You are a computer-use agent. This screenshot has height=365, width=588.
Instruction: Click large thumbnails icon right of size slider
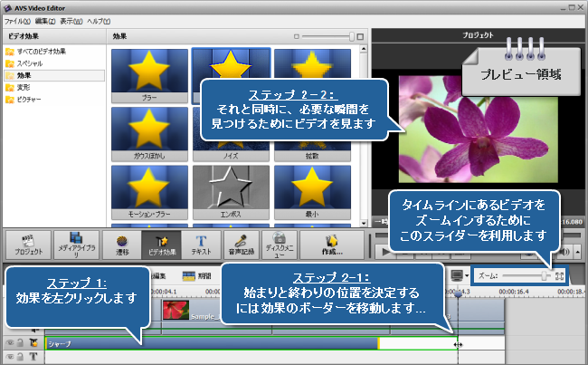(360, 36)
